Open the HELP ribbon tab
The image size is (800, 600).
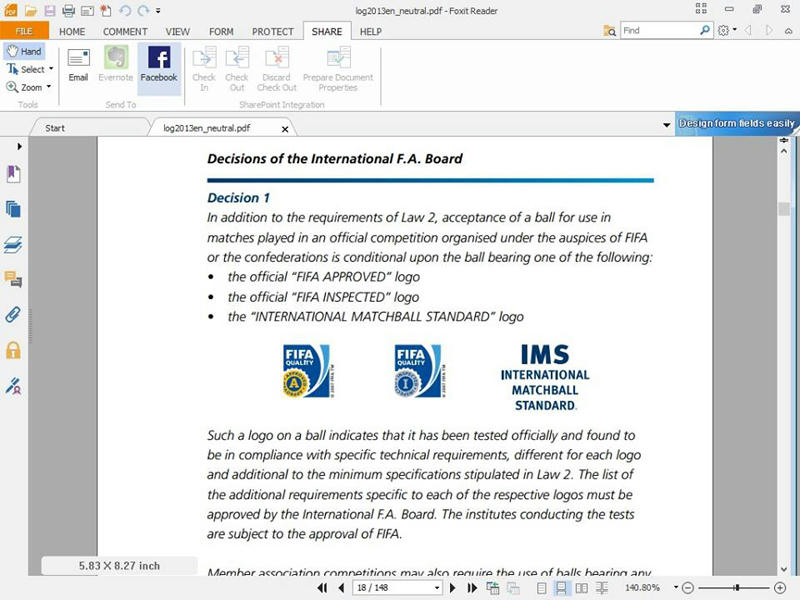tap(371, 32)
